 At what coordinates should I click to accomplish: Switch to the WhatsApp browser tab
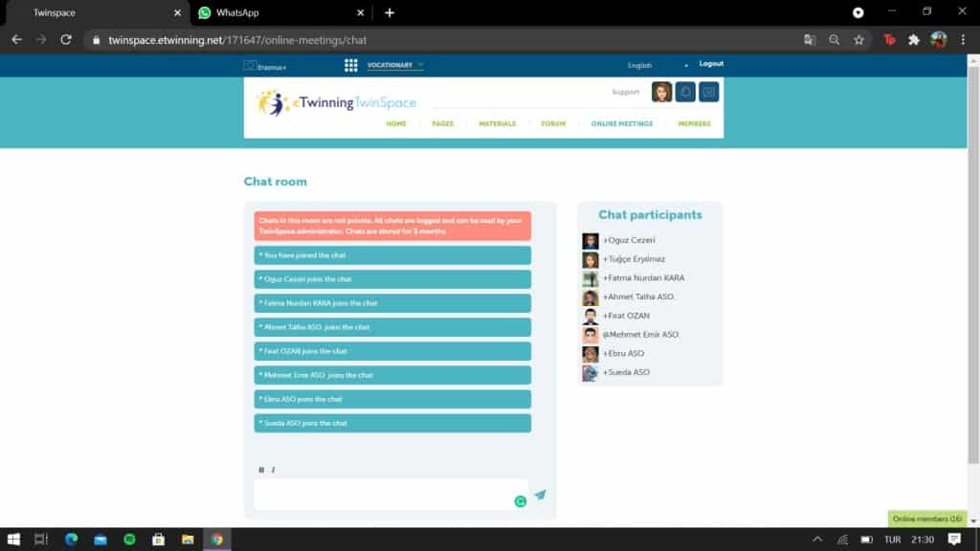[x=279, y=12]
